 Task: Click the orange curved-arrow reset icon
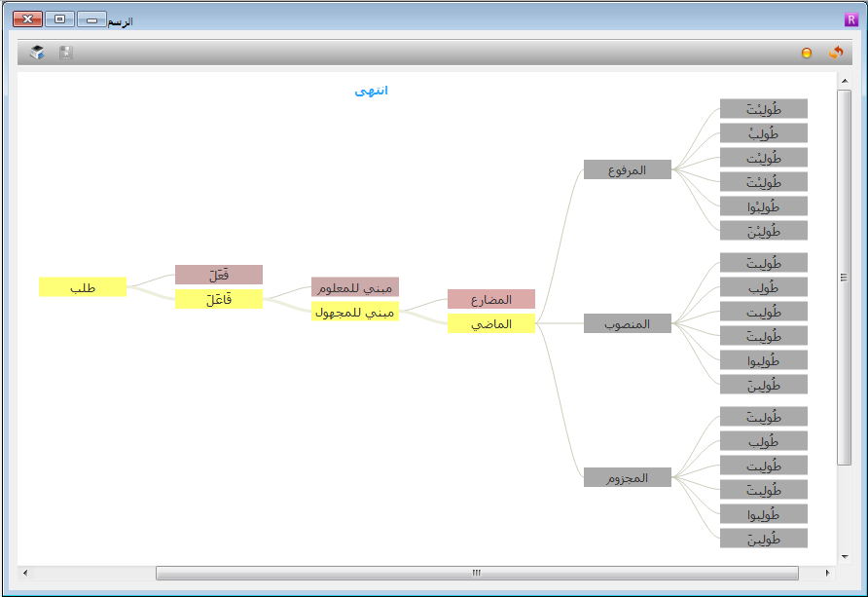(835, 53)
